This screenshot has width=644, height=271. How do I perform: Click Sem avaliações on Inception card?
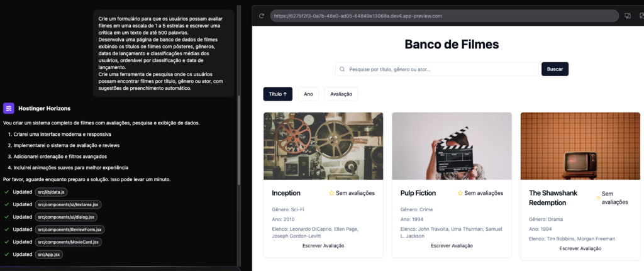[x=355, y=193]
